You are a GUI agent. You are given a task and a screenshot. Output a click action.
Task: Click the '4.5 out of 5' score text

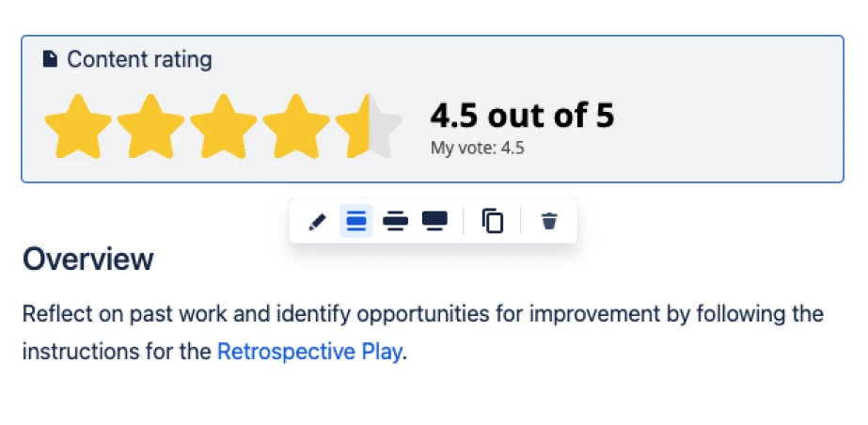click(x=522, y=115)
